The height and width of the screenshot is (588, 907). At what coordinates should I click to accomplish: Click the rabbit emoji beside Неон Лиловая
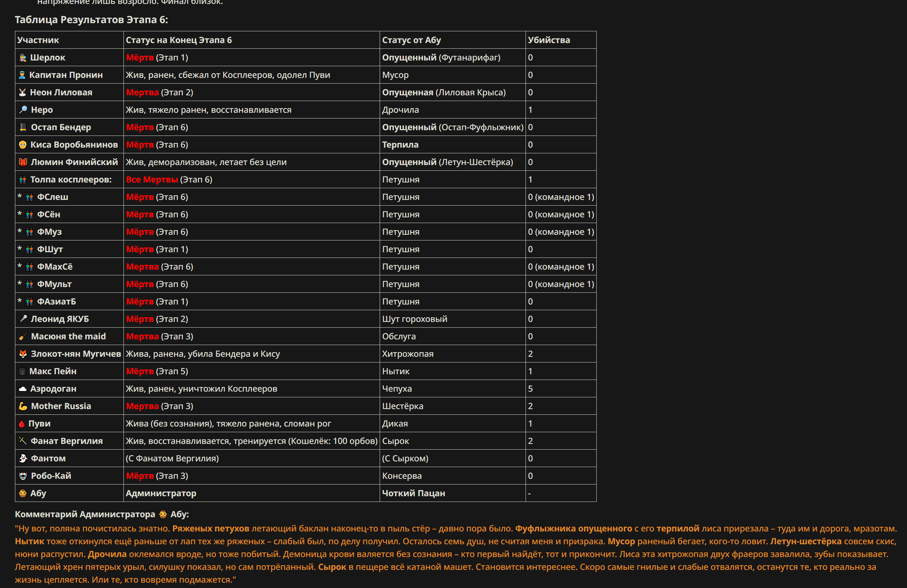pos(23,92)
